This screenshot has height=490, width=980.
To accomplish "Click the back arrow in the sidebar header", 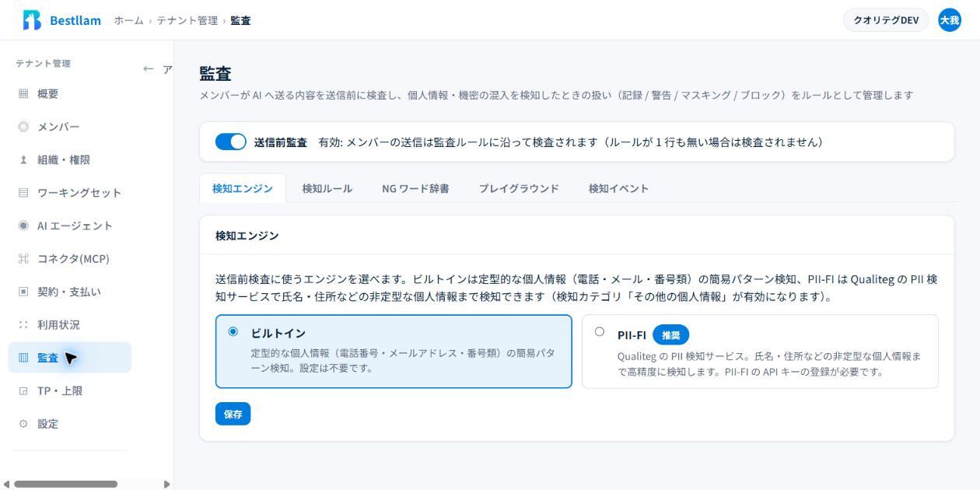I will (148, 68).
